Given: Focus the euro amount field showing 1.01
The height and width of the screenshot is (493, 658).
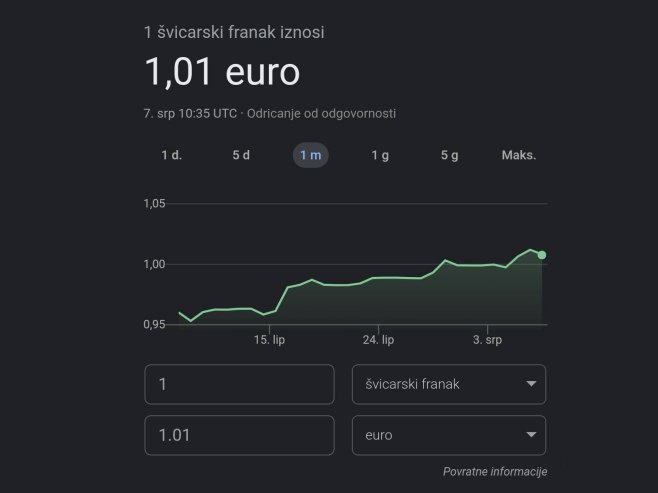Looking at the screenshot, I should tap(239, 435).
